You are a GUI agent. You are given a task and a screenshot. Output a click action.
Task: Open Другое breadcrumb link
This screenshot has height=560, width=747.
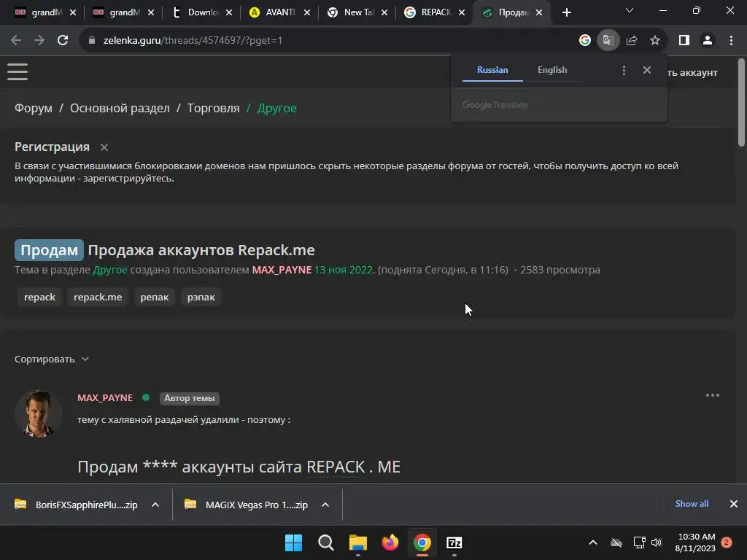click(x=276, y=108)
